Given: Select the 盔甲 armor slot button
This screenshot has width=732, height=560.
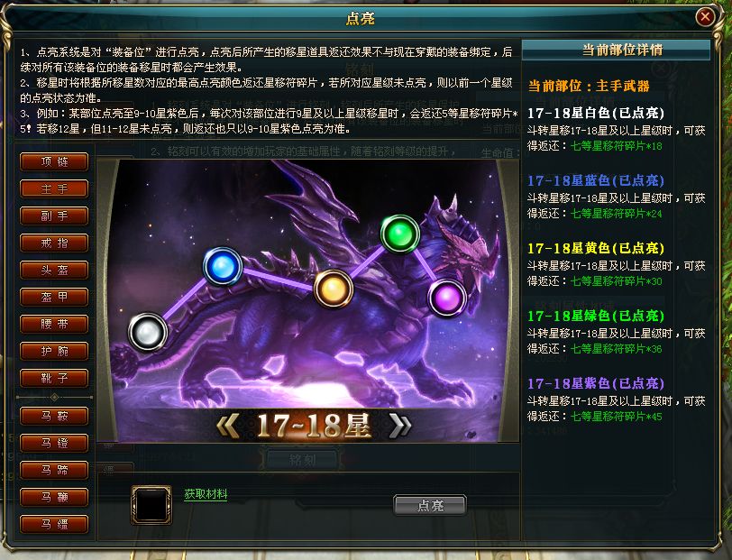Looking at the screenshot, I should pyautogui.click(x=54, y=297).
